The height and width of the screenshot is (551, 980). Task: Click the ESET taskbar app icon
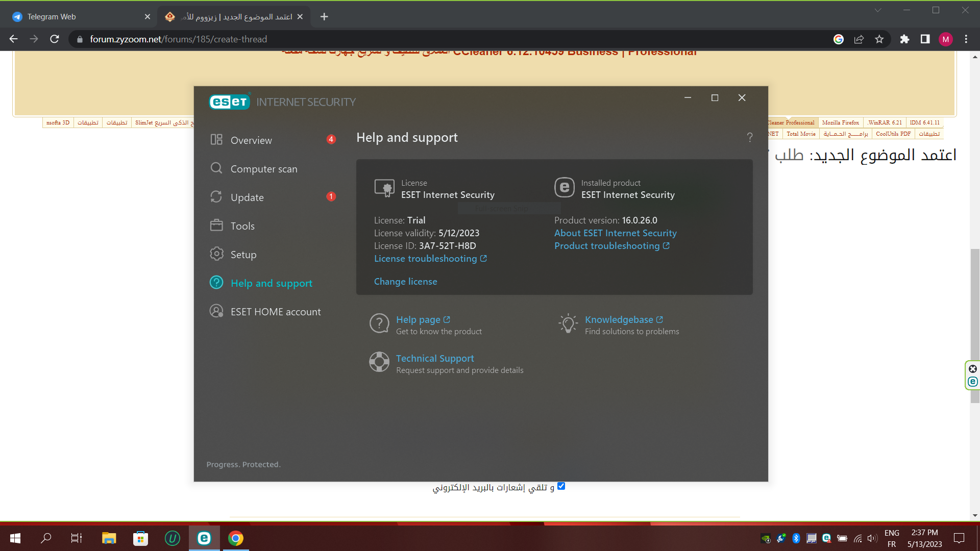click(x=204, y=538)
